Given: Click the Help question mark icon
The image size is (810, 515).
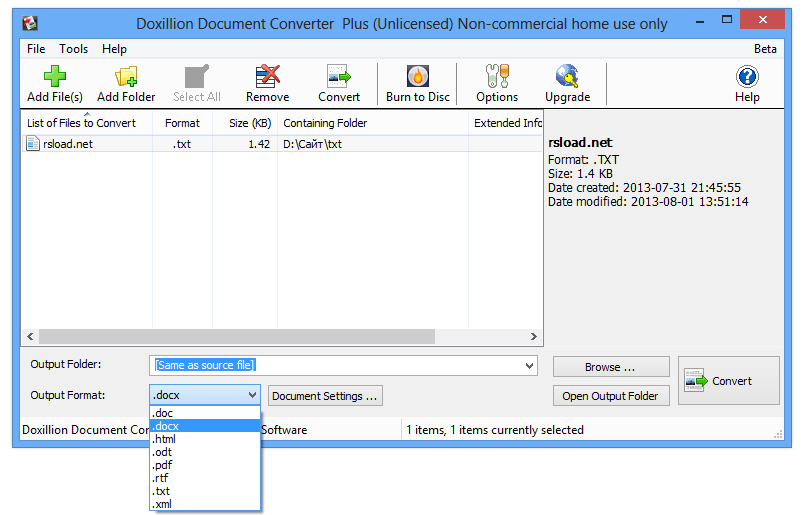Looking at the screenshot, I should pos(747,76).
